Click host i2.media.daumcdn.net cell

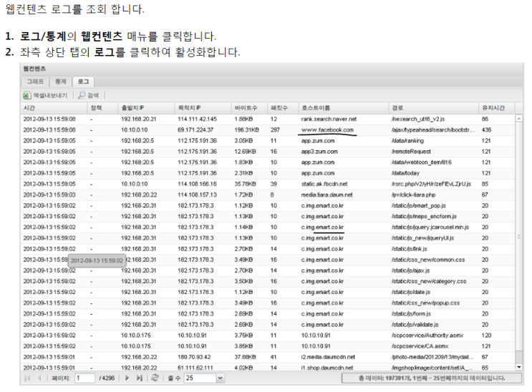click(x=328, y=358)
